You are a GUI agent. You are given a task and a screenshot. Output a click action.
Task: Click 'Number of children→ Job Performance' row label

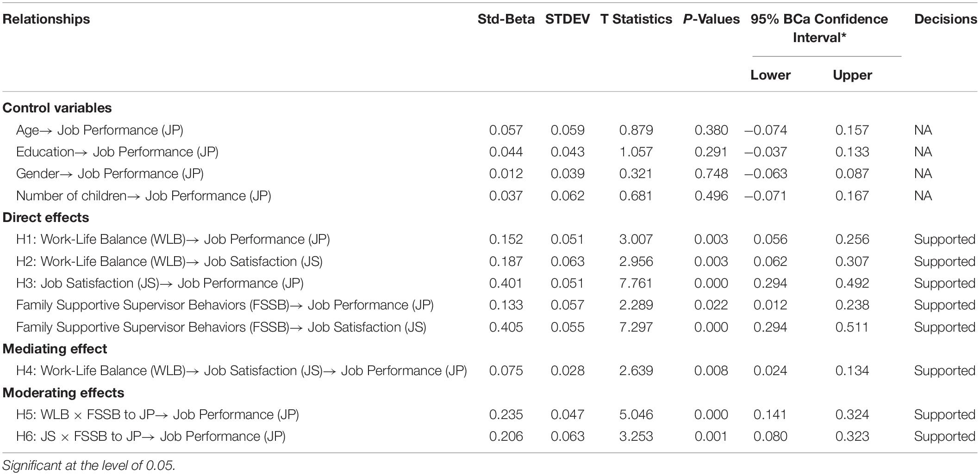pyautogui.click(x=144, y=196)
